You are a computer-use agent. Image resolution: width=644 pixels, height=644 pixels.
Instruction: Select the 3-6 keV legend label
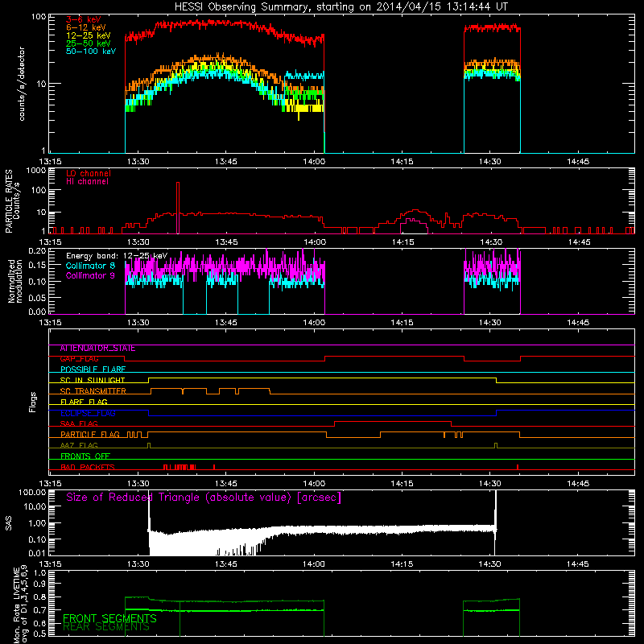click(84, 19)
